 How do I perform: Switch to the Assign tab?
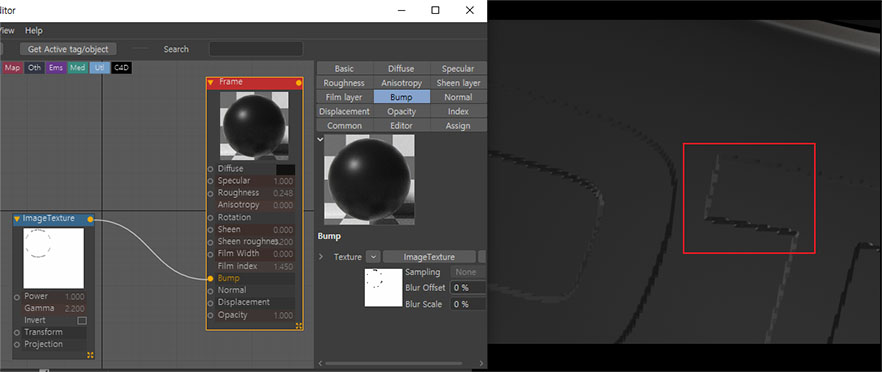pos(458,126)
